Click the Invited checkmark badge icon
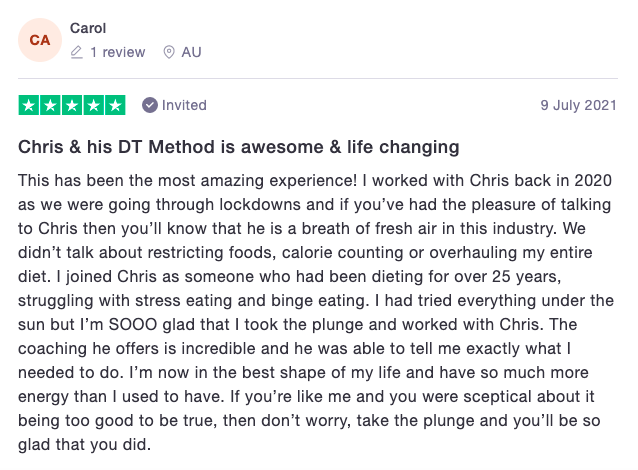638x470 pixels. [150, 105]
